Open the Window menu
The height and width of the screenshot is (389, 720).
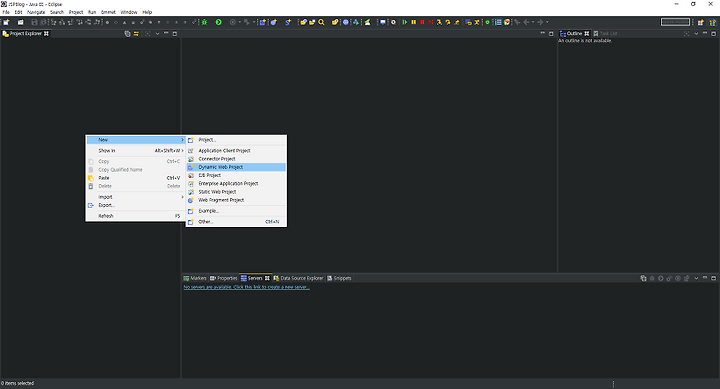tap(129, 12)
